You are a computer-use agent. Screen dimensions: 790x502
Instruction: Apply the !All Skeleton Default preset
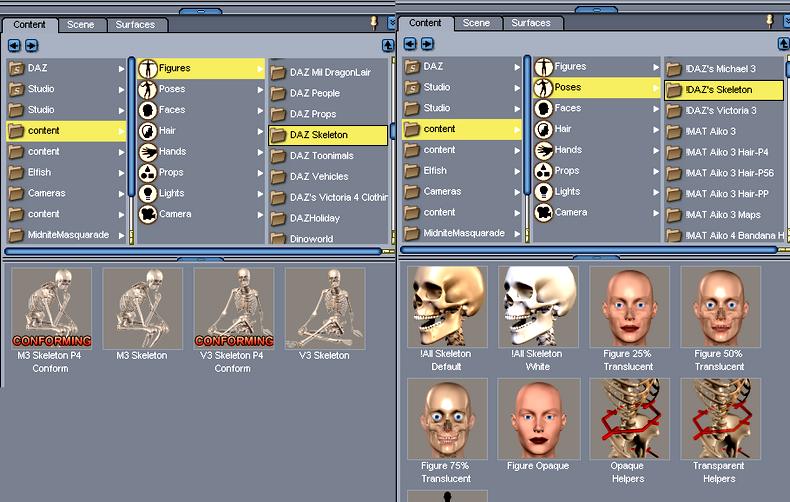pos(447,306)
